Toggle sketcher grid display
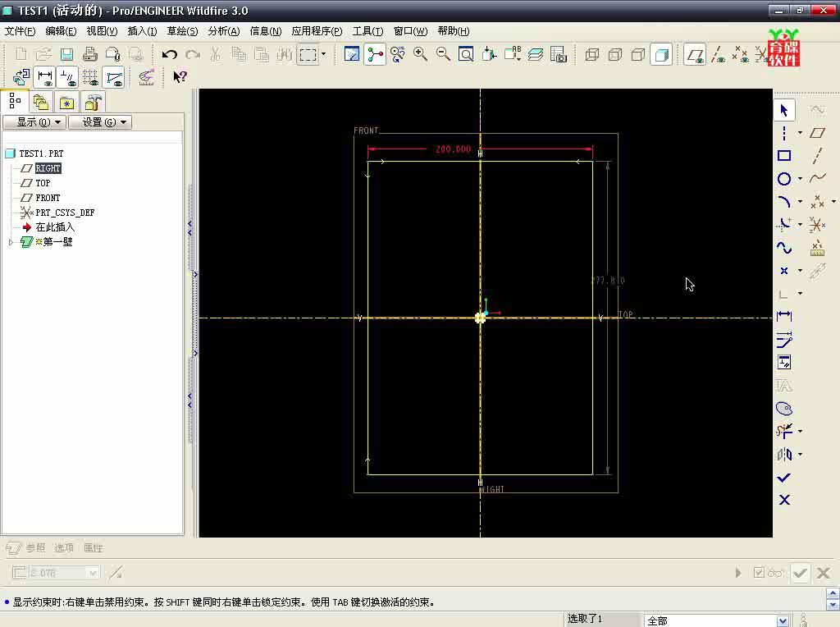 90,77
